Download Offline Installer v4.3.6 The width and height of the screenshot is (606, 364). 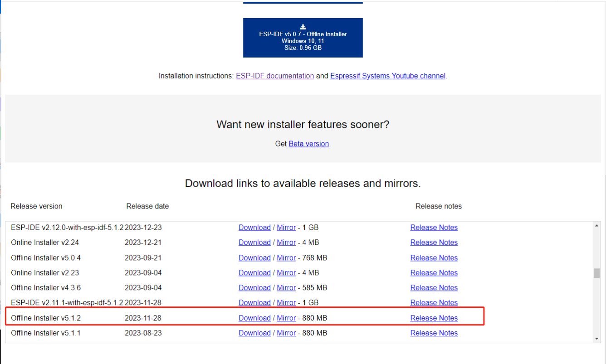click(x=254, y=288)
